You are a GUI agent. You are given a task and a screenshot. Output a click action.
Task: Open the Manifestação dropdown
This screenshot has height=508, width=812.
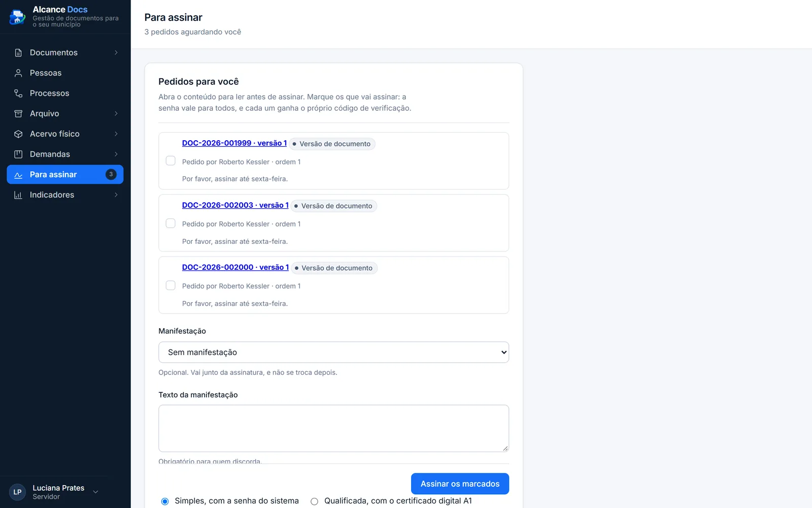pyautogui.click(x=333, y=352)
